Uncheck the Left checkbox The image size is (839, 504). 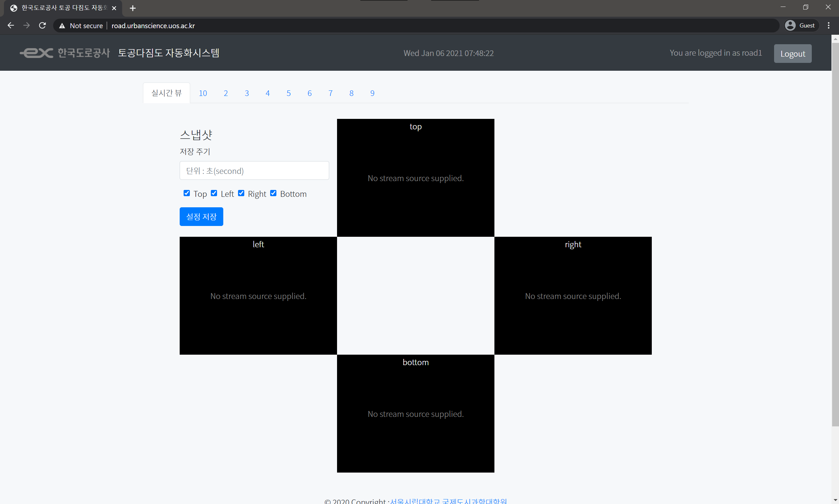pos(214,193)
